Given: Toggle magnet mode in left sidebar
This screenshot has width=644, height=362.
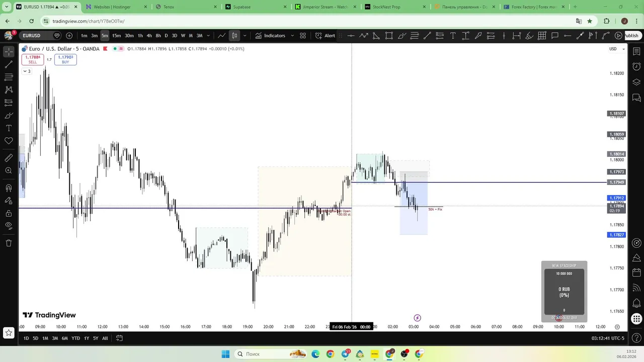Looking at the screenshot, I should coord(9,188).
